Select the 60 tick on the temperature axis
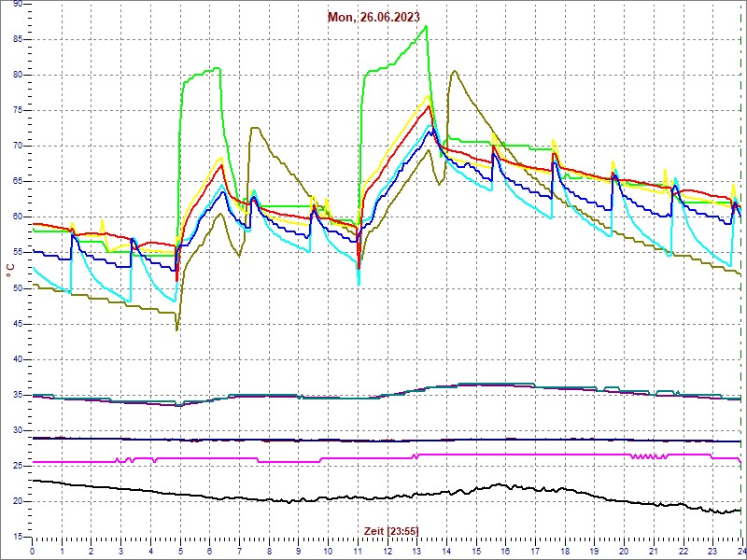The image size is (747, 560). (x=18, y=217)
